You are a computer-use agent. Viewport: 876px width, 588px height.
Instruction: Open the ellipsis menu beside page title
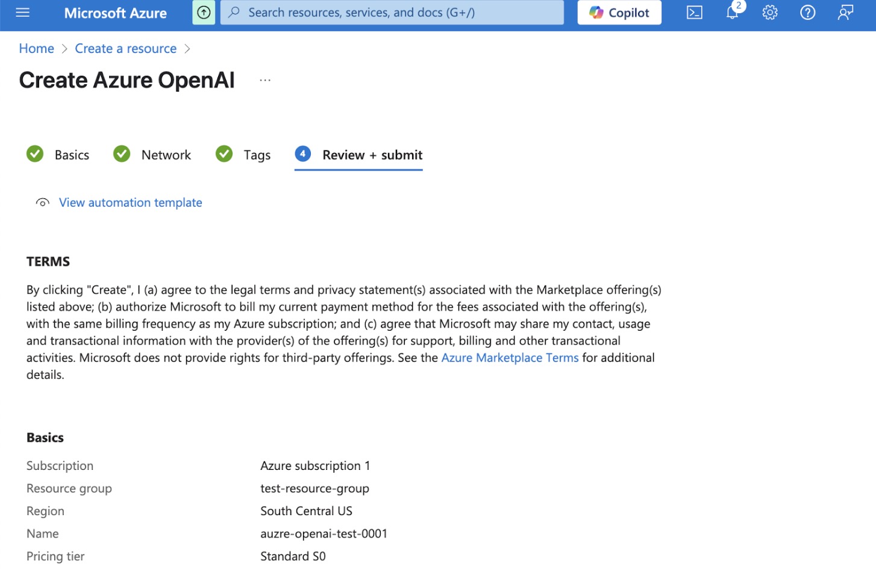tap(265, 80)
